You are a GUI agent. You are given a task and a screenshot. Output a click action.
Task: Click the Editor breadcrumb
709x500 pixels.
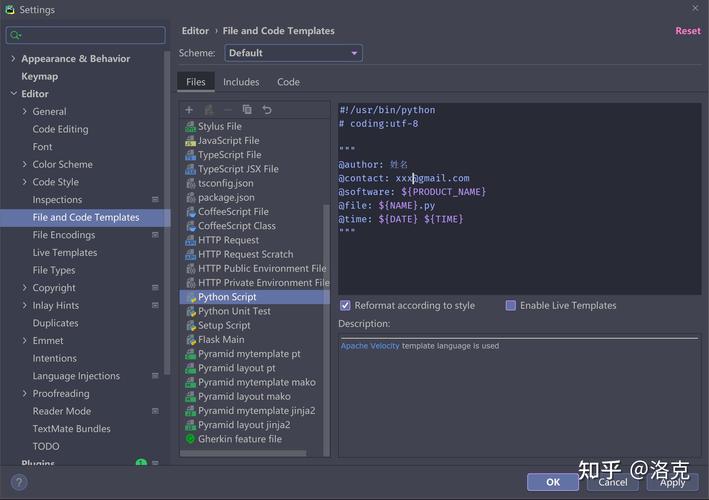[195, 31]
